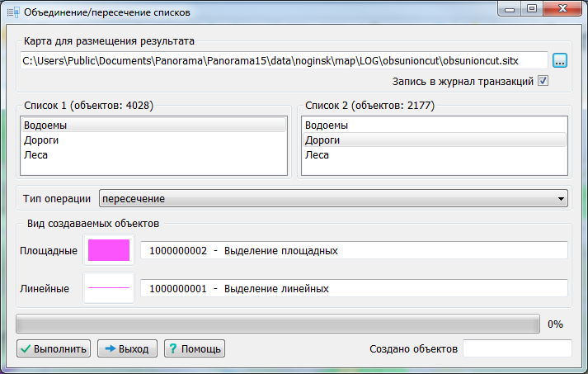588x374 pixels.
Task: Click the result map path field
Action: [283, 60]
